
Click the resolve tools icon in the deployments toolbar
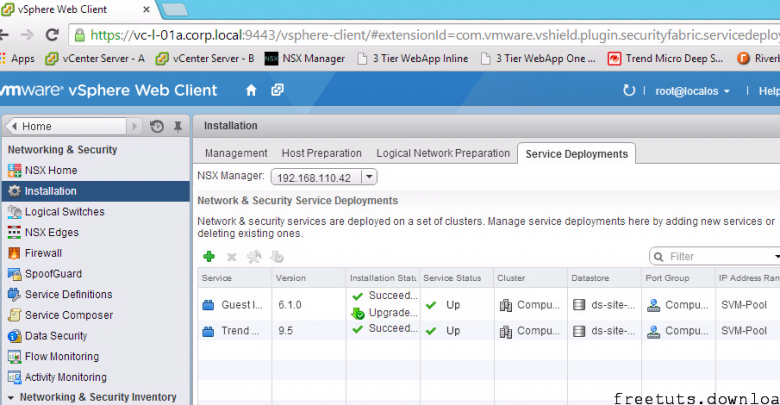[x=254, y=257]
